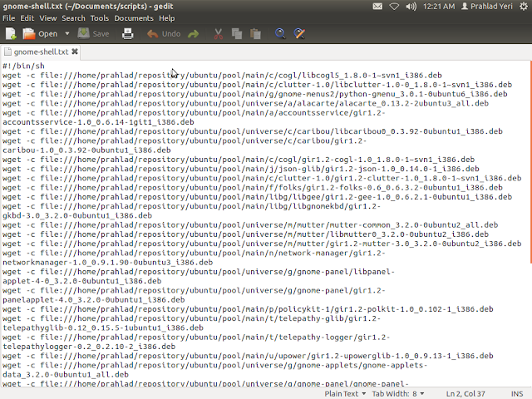The width and height of the screenshot is (532, 399).
Task: Click line containing libmutter0_3.2.0-0ubuntu2
Action: [245, 234]
